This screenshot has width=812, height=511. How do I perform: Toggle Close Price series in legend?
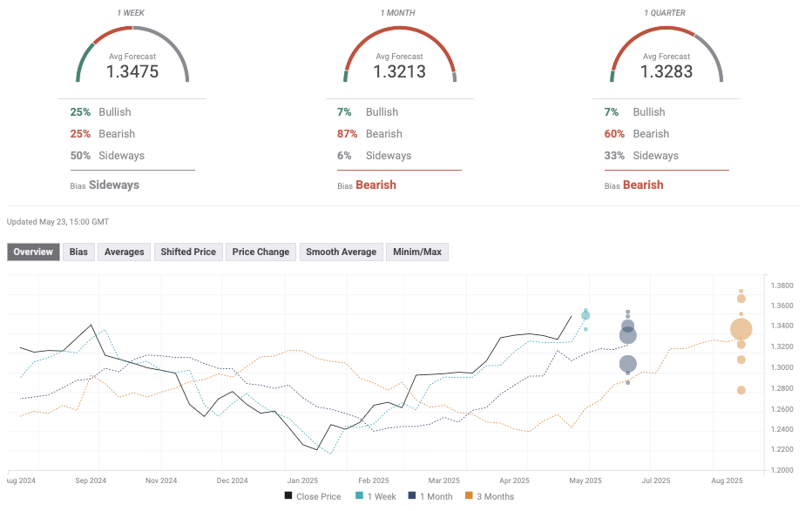click(312, 496)
